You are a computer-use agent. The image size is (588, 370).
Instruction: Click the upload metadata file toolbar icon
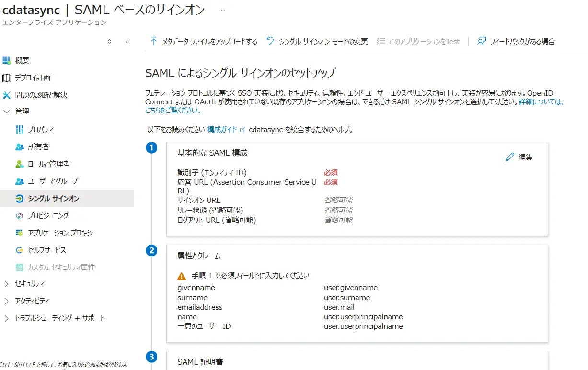(x=153, y=41)
